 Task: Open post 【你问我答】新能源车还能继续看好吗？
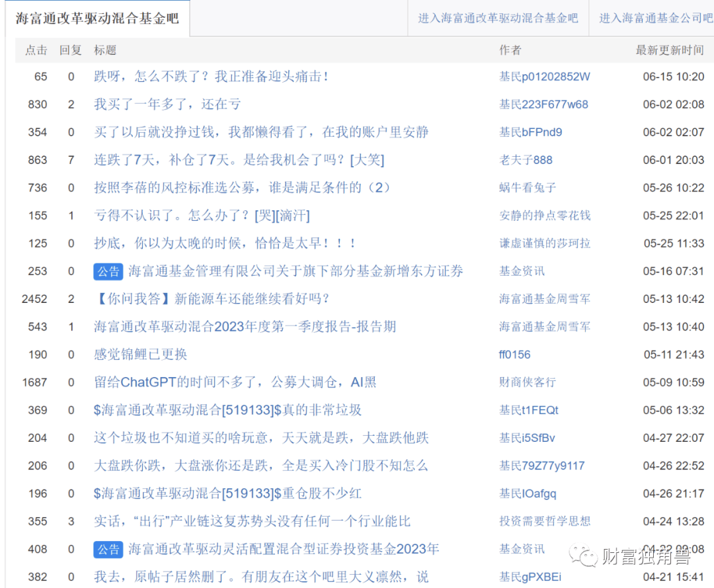coord(212,299)
